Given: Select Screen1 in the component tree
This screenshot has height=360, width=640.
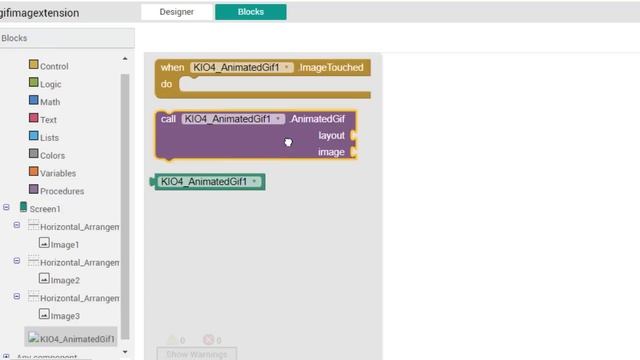Looking at the screenshot, I should pyautogui.click(x=45, y=209).
